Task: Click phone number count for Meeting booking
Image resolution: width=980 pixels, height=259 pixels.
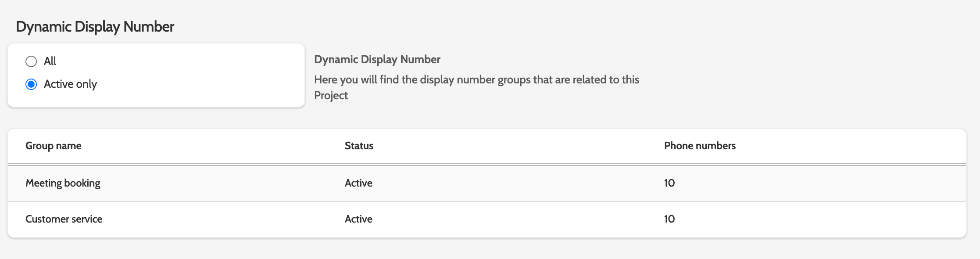Action: 669,183
